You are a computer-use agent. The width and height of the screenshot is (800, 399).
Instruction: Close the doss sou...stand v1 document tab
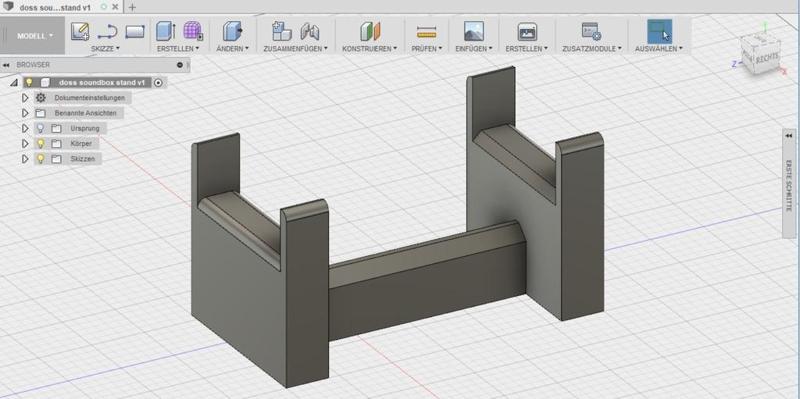115,7
